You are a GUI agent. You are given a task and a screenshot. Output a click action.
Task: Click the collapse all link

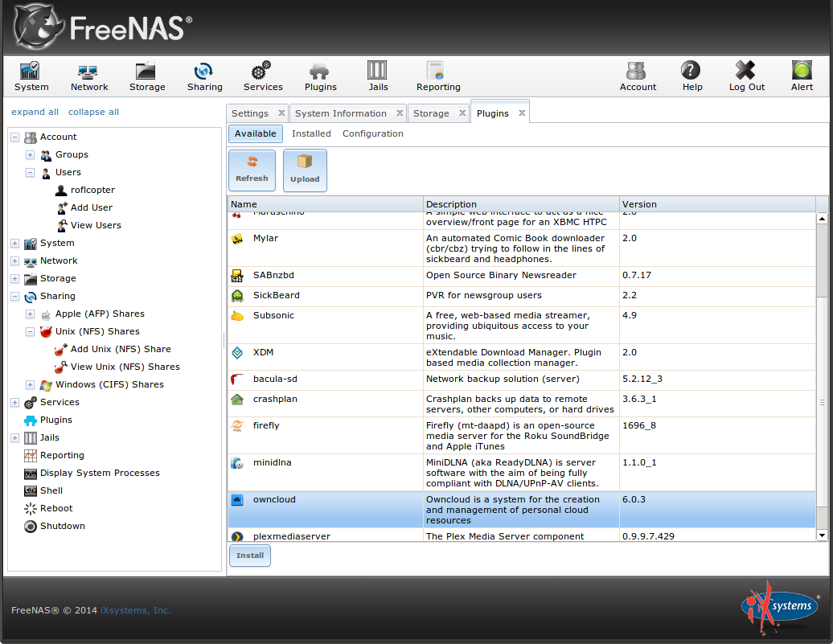[x=93, y=112]
